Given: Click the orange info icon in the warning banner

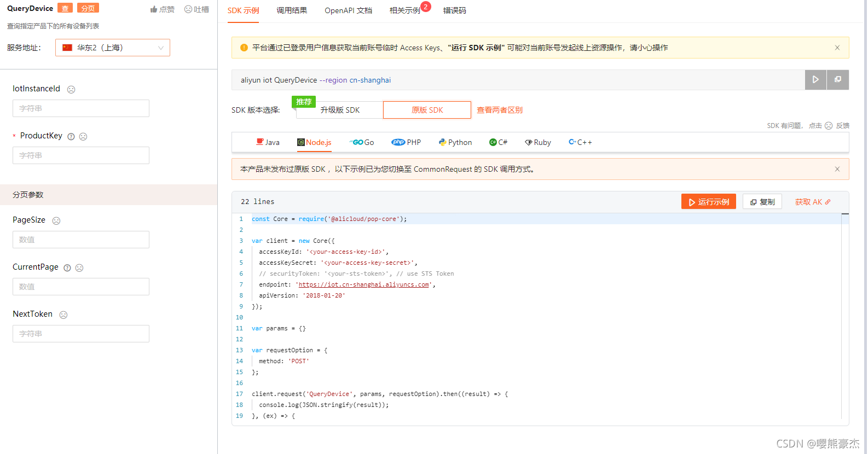Looking at the screenshot, I should pyautogui.click(x=244, y=48).
